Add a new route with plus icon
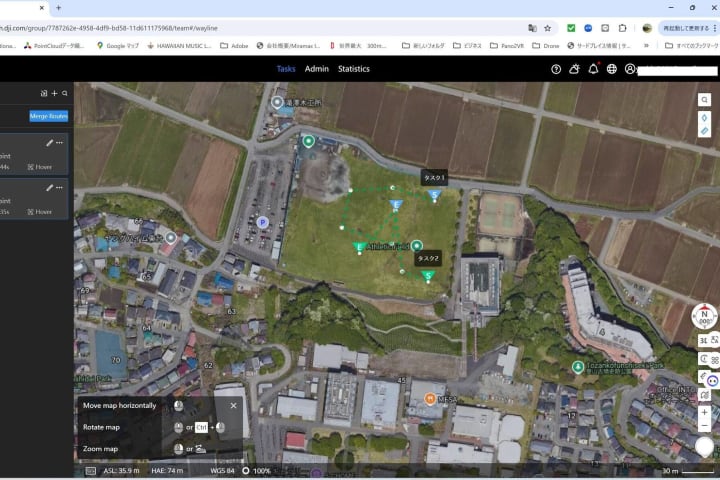This screenshot has height=480, width=720. [54, 93]
